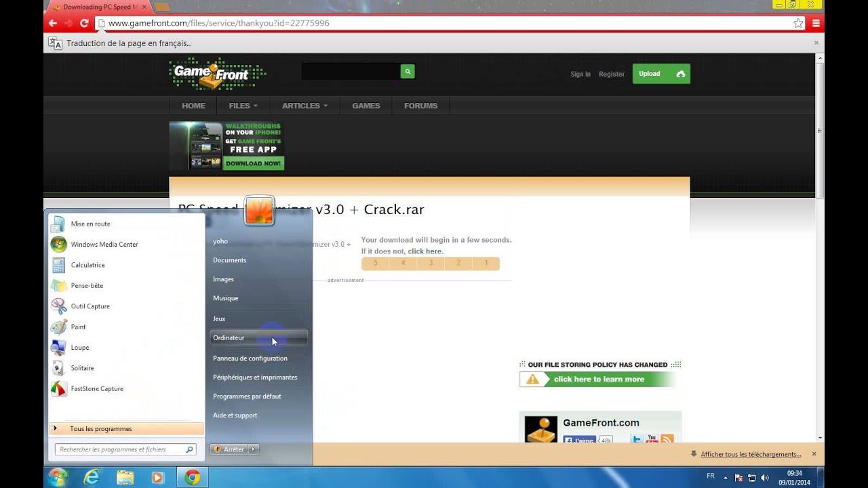Viewport: 868px width, 488px height.
Task: Click Chrome forward arrow
Action: pos(68,23)
